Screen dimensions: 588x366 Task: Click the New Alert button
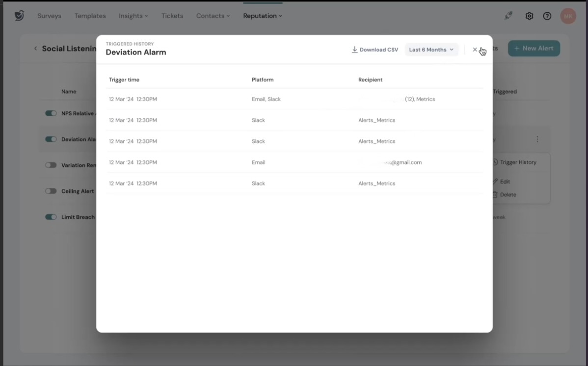(x=534, y=48)
